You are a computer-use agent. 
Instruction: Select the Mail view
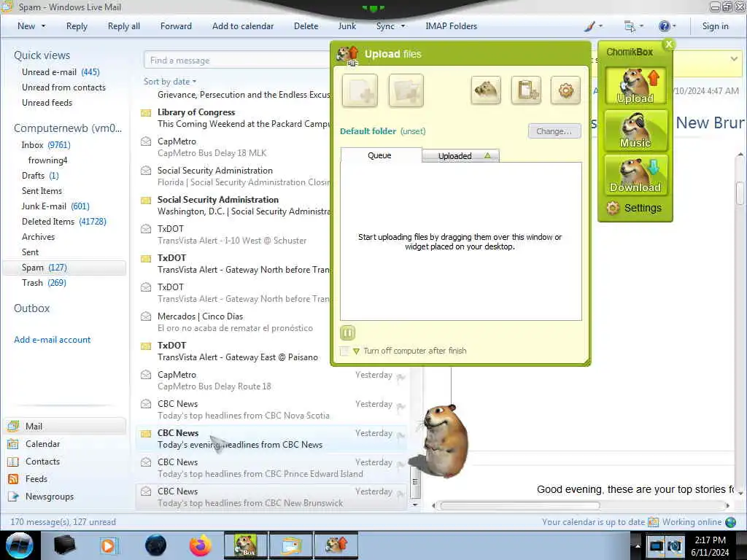coord(65,426)
